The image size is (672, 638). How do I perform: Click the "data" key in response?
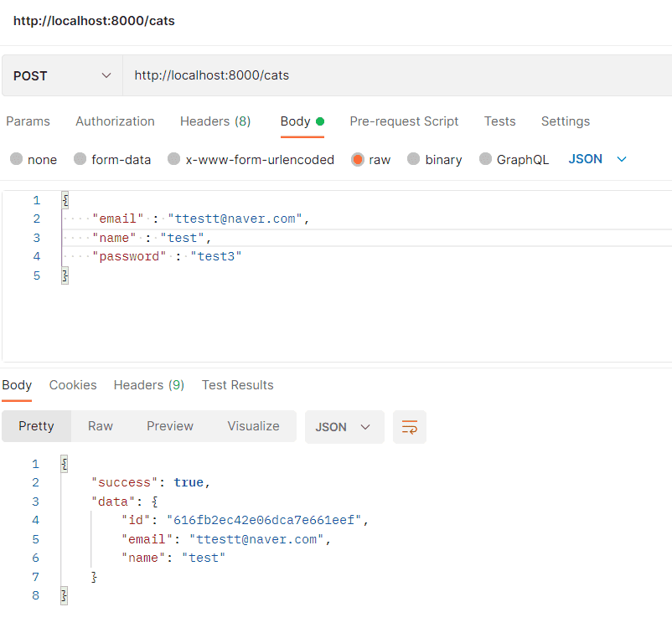pyautogui.click(x=113, y=502)
